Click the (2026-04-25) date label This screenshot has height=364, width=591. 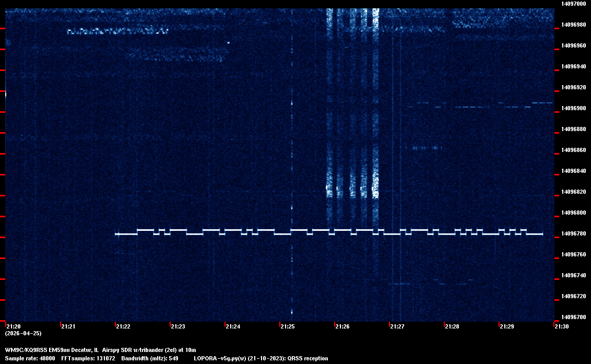[23, 333]
